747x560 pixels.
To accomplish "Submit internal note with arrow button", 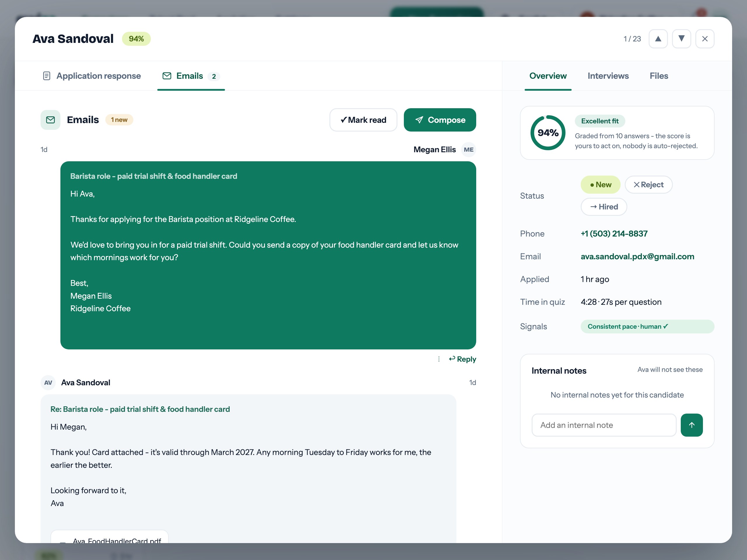I will (x=692, y=425).
